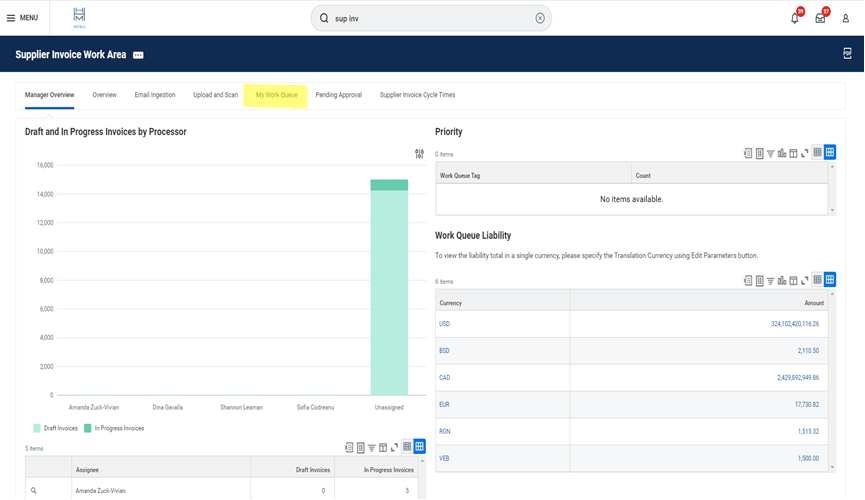Open the CAD currency link
Viewport: 865px width, 500px height.
445,378
